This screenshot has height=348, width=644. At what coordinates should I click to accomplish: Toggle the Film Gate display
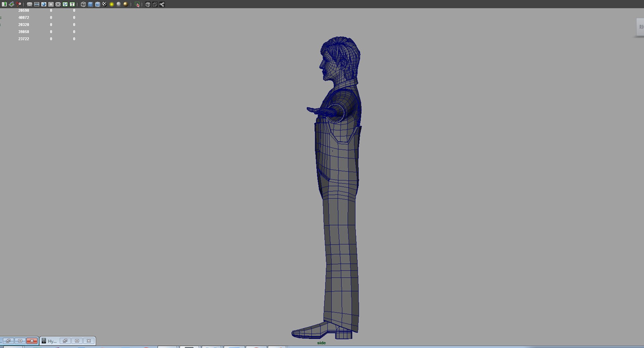pos(37,4)
